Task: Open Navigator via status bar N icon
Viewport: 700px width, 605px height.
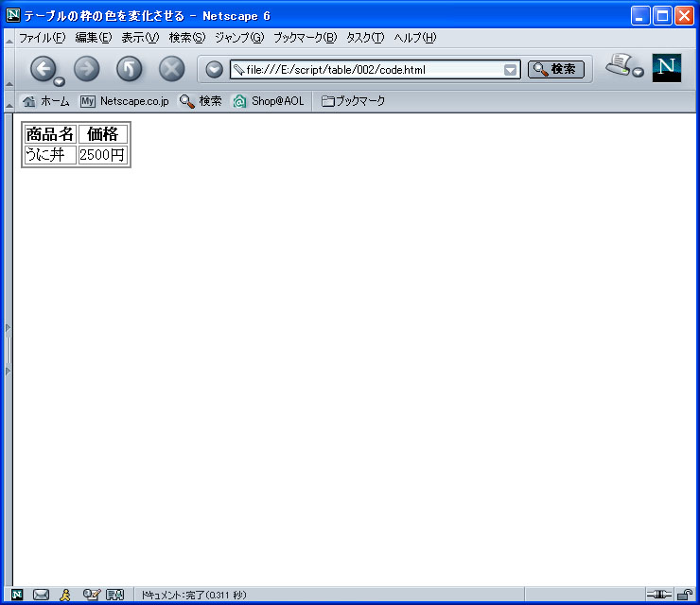Action: pos(17,595)
